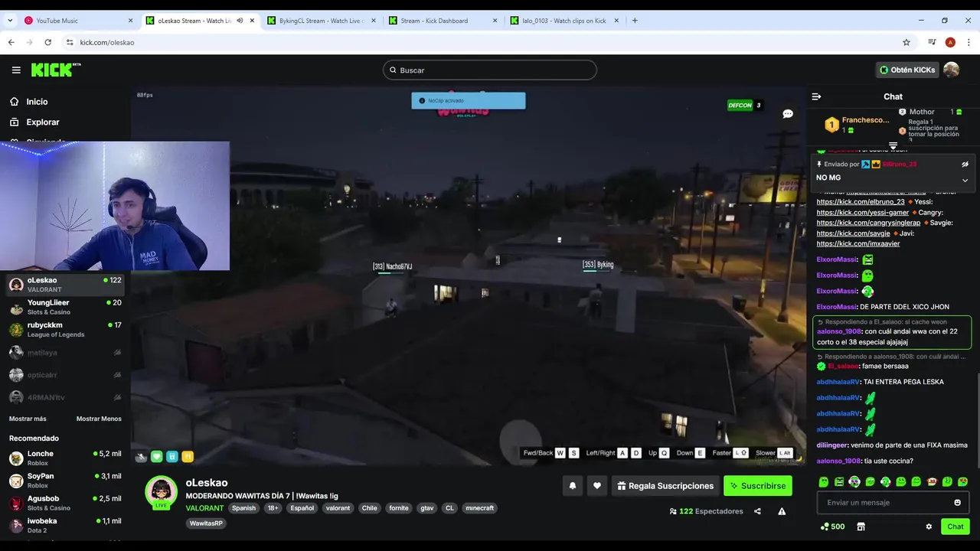This screenshot has width=980, height=551.
Task: Click the blue drink icon on video overlay
Action: (172, 457)
